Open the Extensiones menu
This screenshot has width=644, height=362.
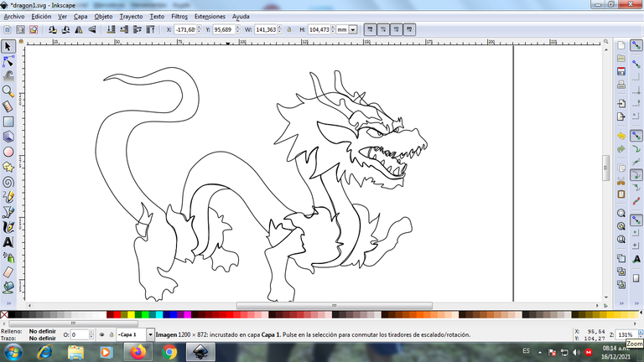tap(210, 17)
